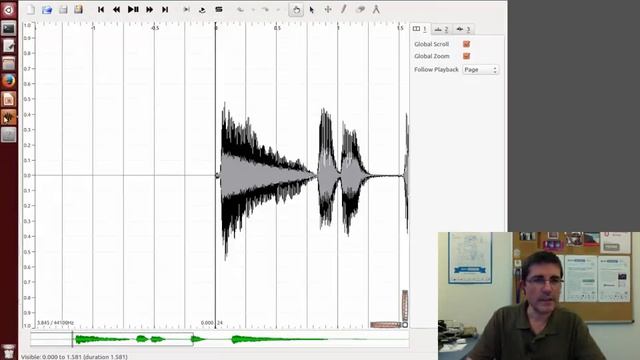The width and height of the screenshot is (640, 360).
Task: Switch to pane properties tab 1
Action: tap(420, 29)
